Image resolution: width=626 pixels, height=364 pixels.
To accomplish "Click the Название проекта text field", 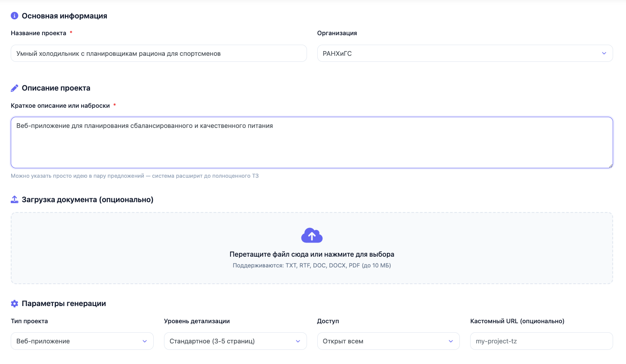I will 159,53.
